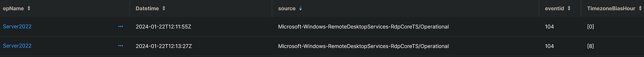This screenshot has height=57, width=644.
Task: Click the sort arrows beside epName
Action: (29, 8)
